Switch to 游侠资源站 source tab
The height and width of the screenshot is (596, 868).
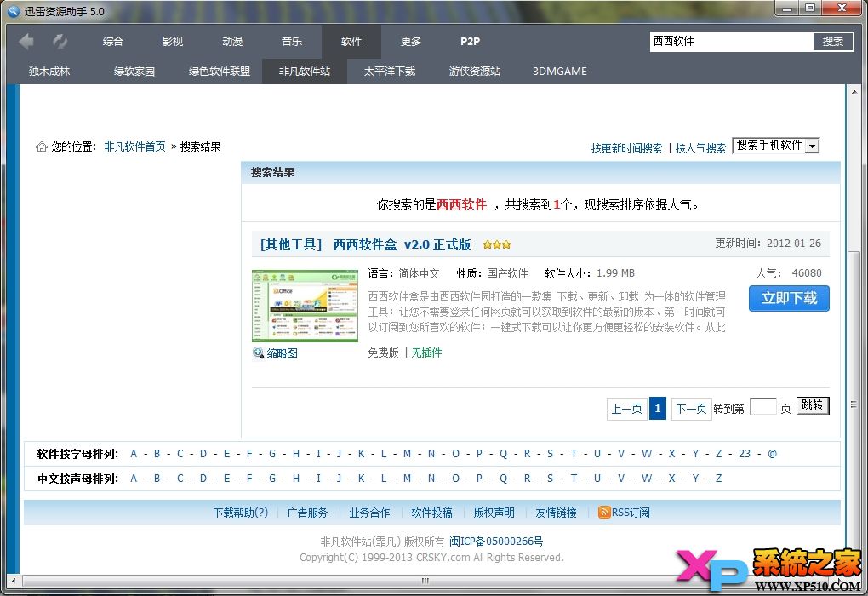[474, 71]
